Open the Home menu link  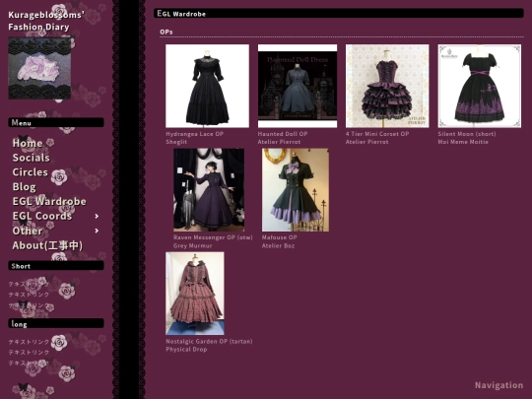pos(28,143)
